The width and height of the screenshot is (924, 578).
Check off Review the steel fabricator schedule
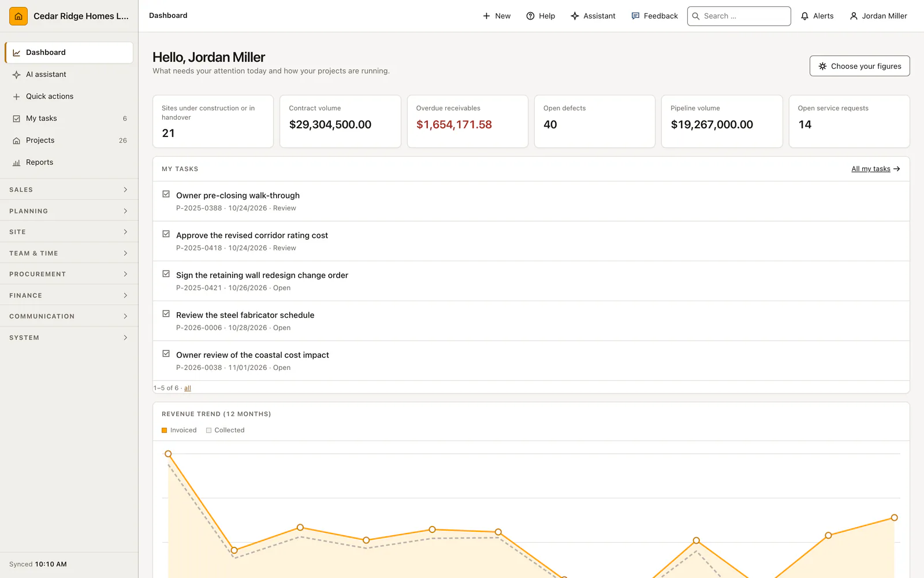[x=166, y=314]
